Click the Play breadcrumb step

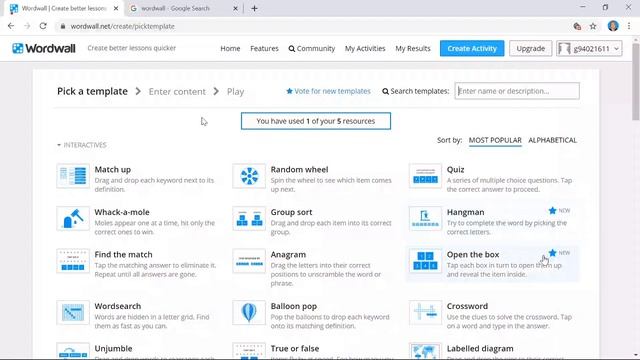click(236, 91)
